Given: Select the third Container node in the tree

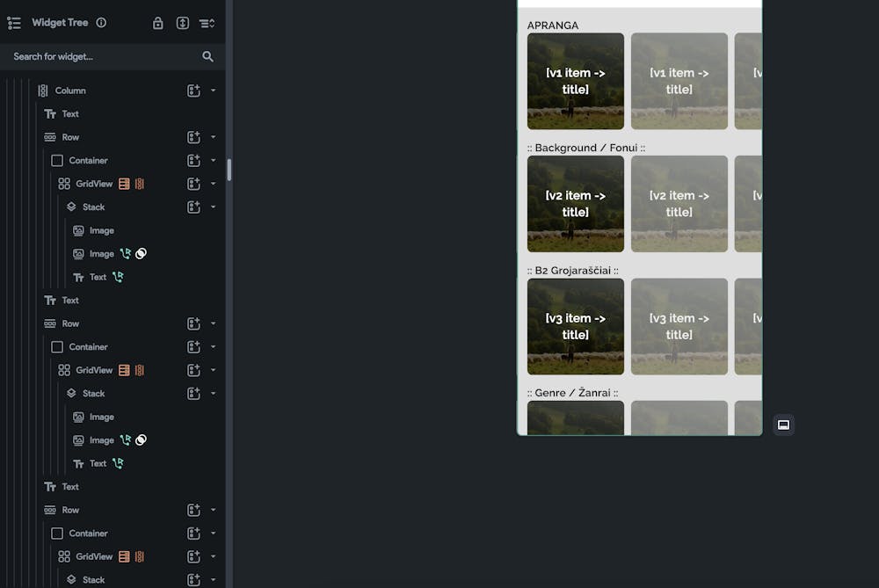Looking at the screenshot, I should click(x=88, y=534).
